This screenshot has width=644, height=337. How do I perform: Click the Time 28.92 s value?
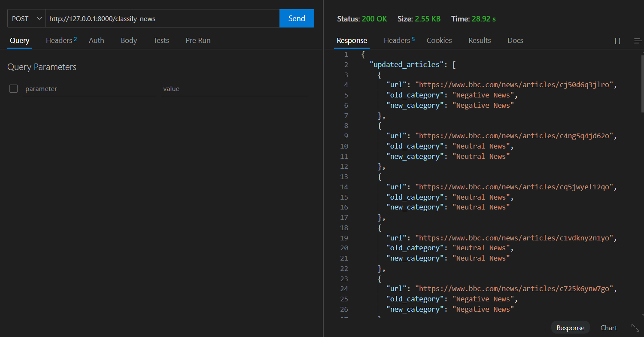[484, 19]
